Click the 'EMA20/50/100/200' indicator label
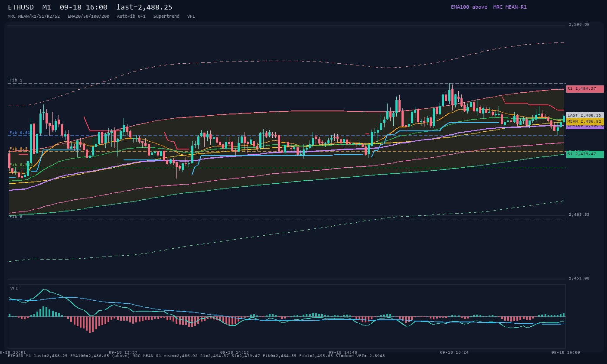 [88, 16]
